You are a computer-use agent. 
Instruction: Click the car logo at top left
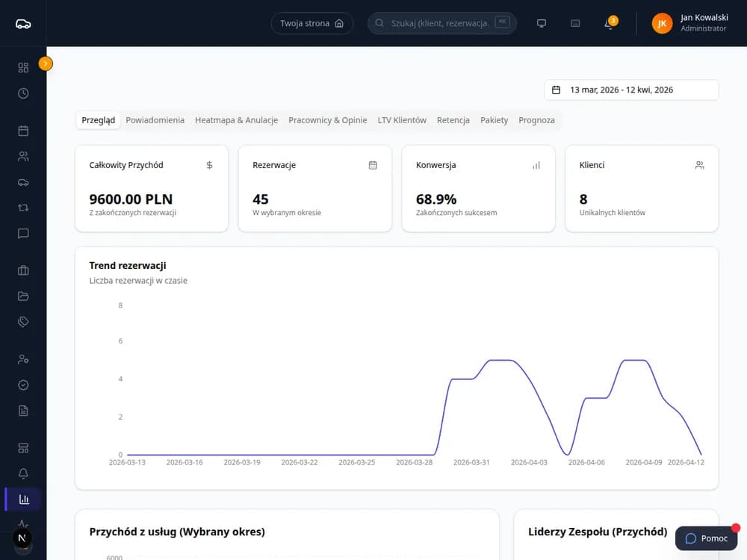(x=23, y=24)
